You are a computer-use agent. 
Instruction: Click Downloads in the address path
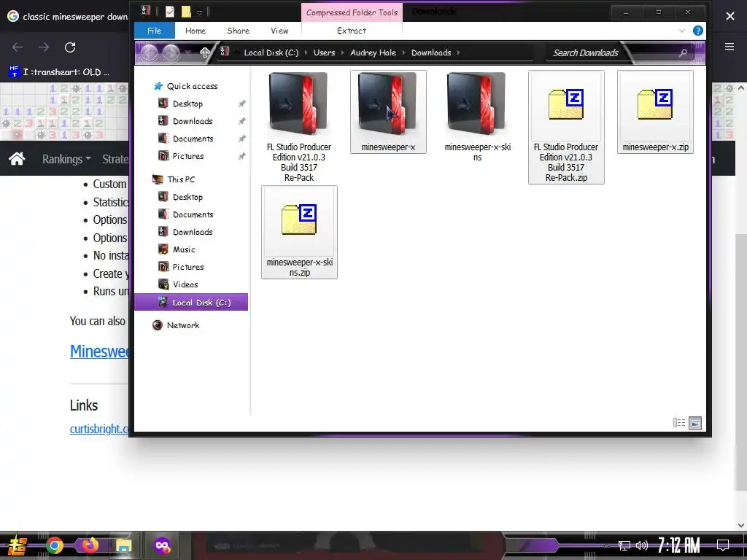click(x=431, y=52)
